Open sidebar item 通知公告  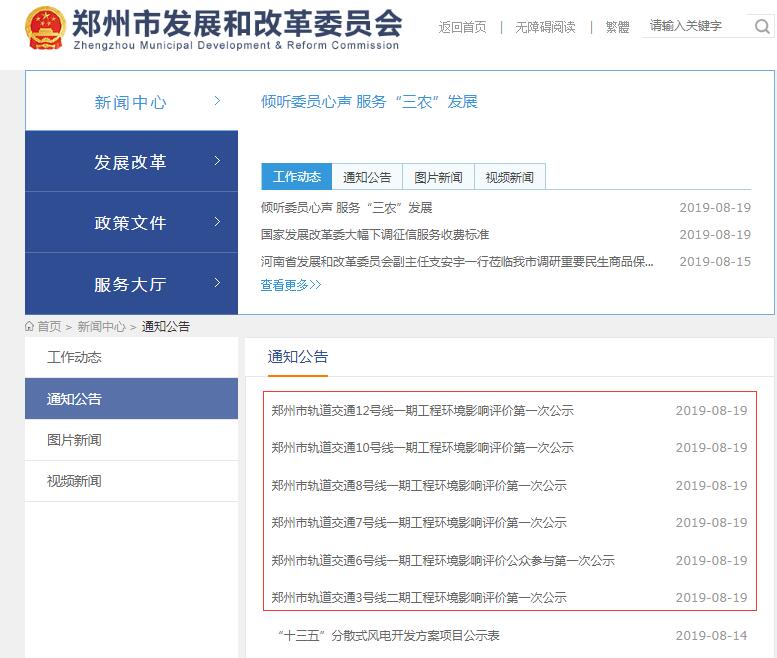(x=131, y=398)
